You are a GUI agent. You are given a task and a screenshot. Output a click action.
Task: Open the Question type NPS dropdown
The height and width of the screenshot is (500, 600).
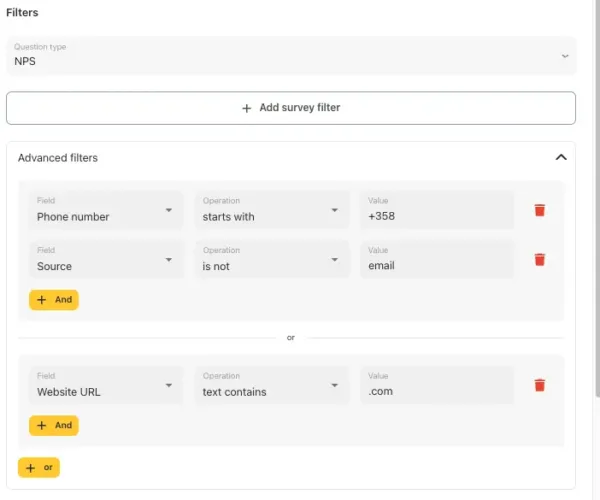tap(291, 56)
